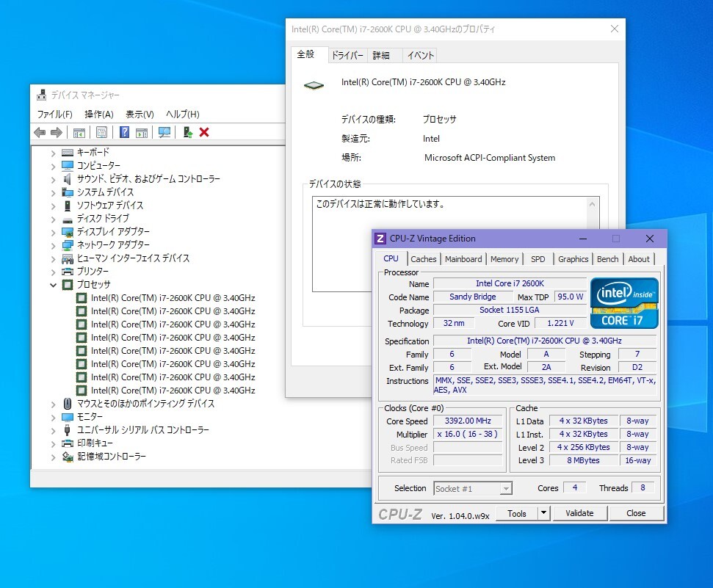The image size is (713, 588).
Task: Collapse the プロセッサ category chevron
Action: [x=53, y=285]
